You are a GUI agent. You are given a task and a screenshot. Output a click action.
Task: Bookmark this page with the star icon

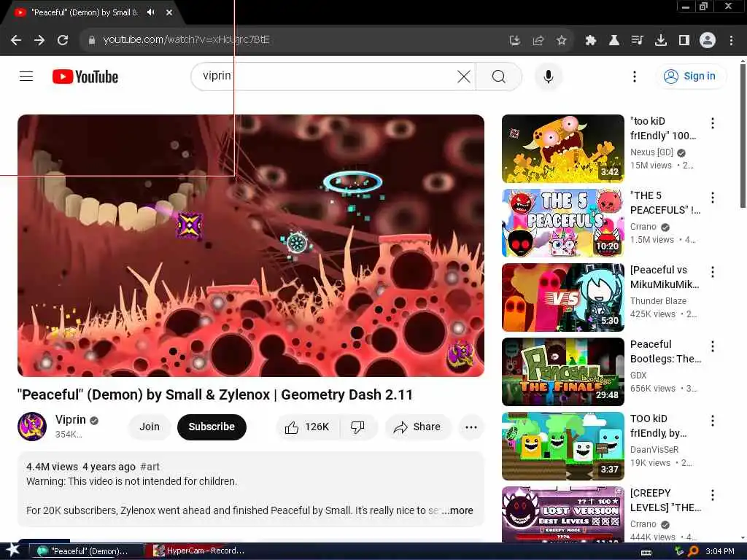[x=562, y=41]
